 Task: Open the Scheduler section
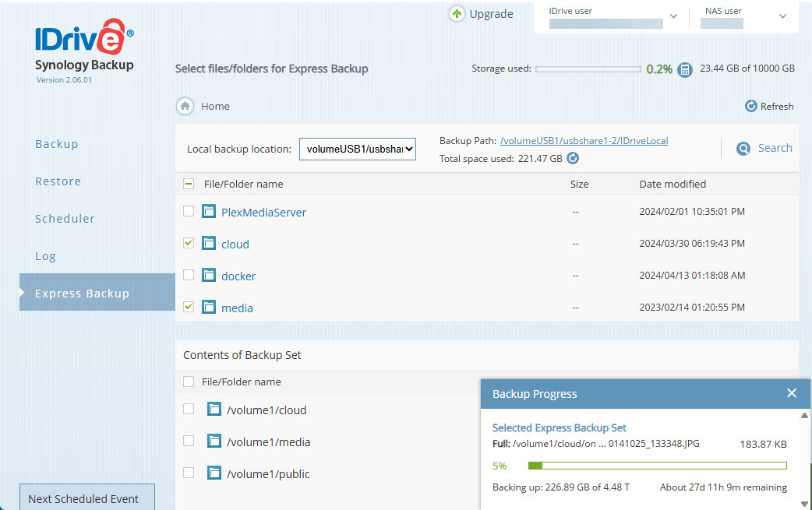coord(65,219)
